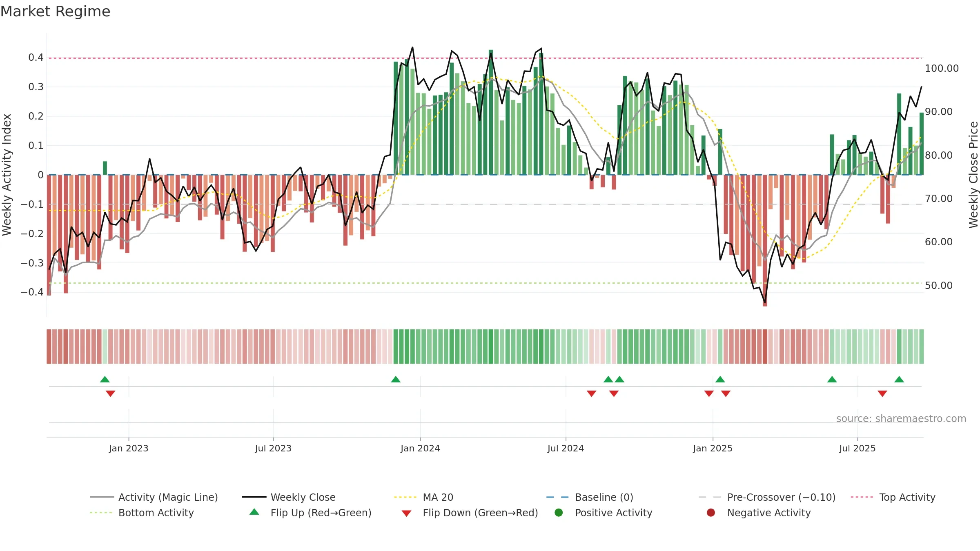Select the green flip-up marker before Jan 2024
Screen dimensions: 980x551
(396, 379)
